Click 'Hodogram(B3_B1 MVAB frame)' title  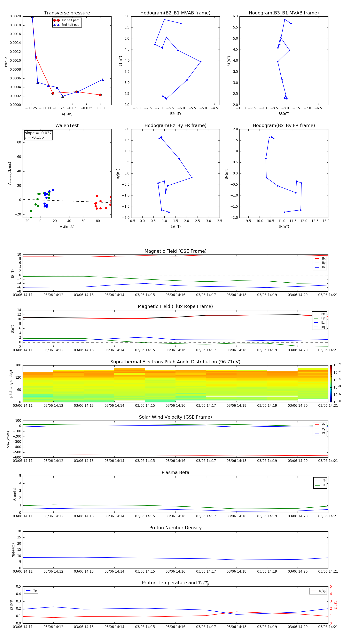point(284,13)
